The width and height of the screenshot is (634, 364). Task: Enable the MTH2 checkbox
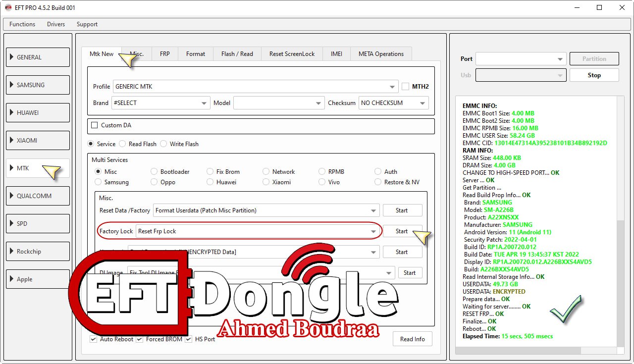[406, 86]
